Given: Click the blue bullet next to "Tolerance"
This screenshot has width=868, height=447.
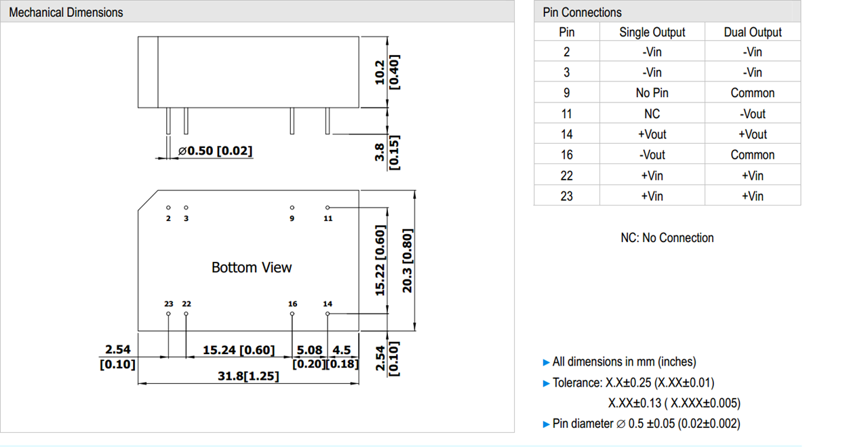Looking at the screenshot, I should tap(547, 383).
